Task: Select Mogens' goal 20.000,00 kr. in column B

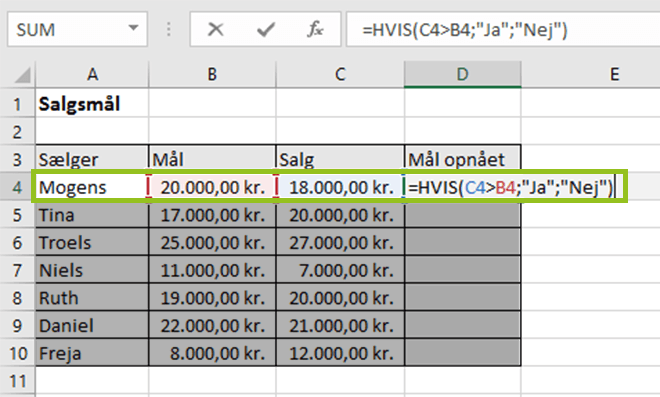Action: pos(212,187)
